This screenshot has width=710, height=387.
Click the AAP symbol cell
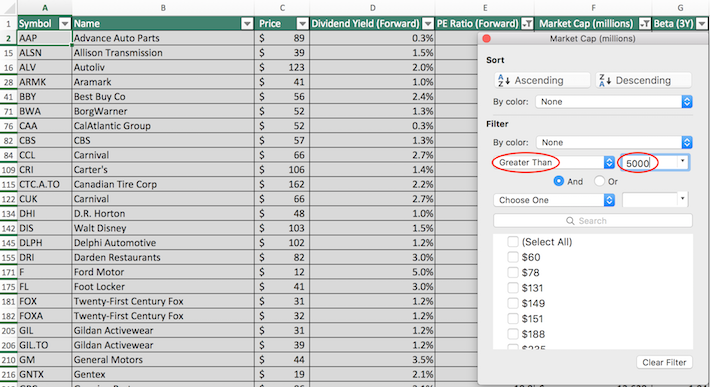coord(44,38)
